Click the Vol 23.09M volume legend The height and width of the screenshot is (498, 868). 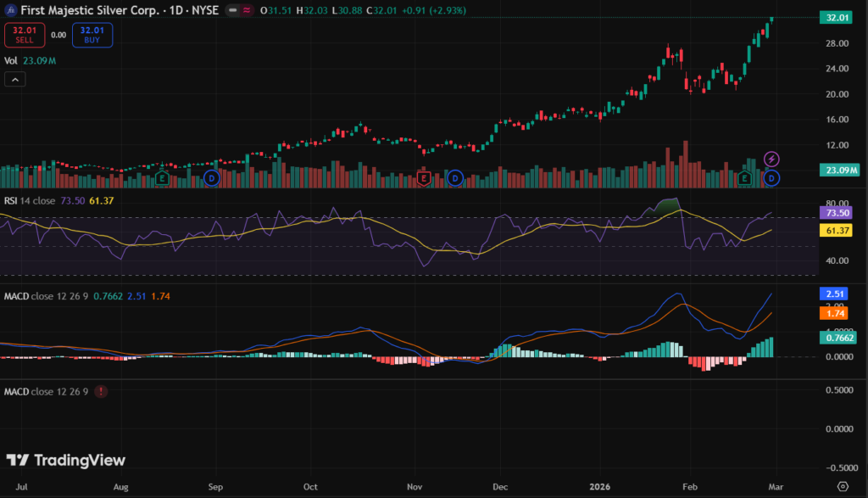point(30,60)
